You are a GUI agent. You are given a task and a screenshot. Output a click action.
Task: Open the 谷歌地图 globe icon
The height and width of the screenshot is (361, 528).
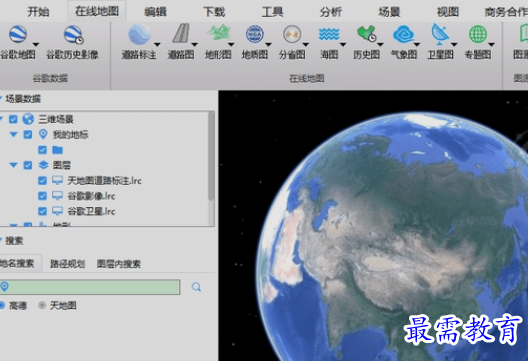point(18,34)
